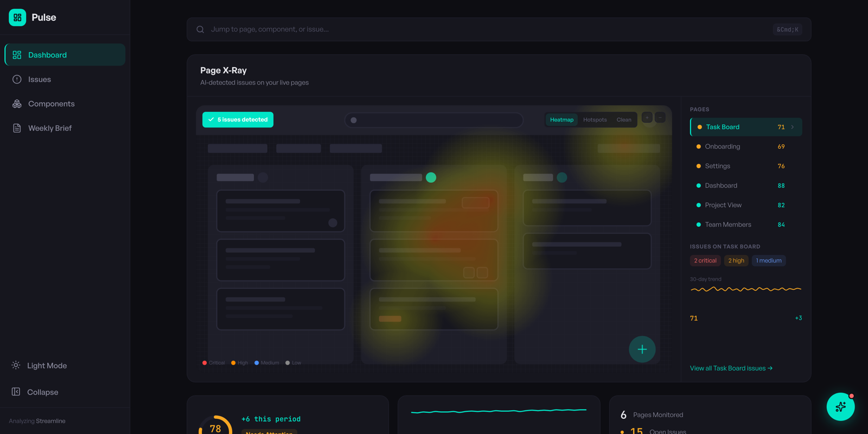Click the Settings score 76
The height and width of the screenshot is (434, 868).
[781, 166]
